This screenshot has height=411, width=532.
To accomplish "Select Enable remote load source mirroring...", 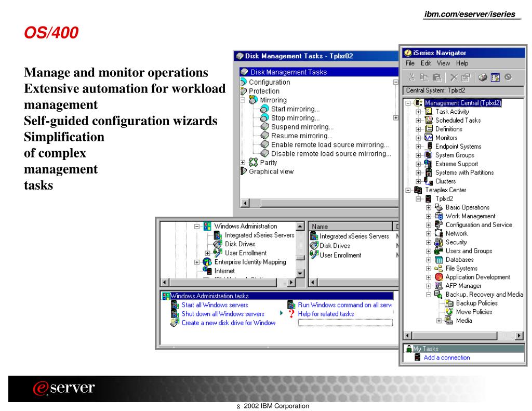I will click(330, 144).
